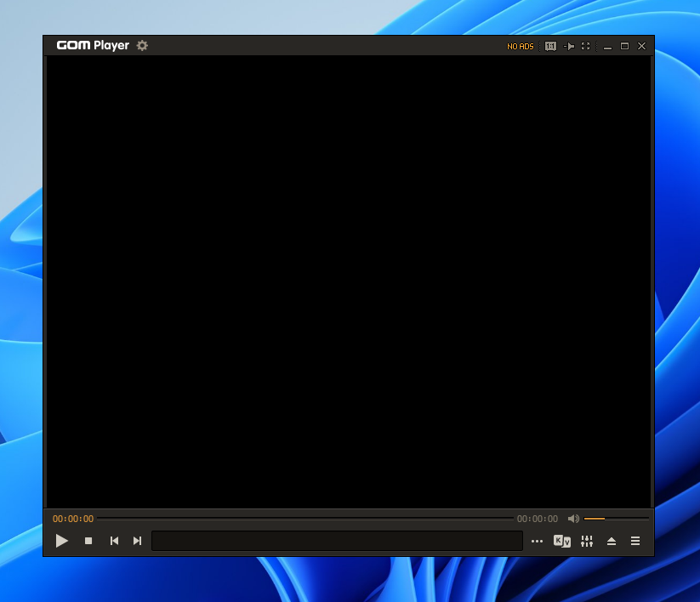Open the three-dots more options

tap(537, 542)
